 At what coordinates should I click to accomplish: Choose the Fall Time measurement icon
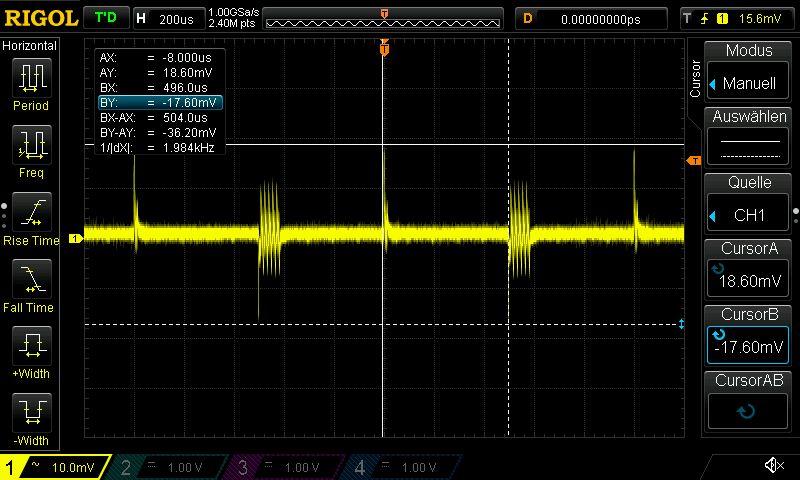31,279
